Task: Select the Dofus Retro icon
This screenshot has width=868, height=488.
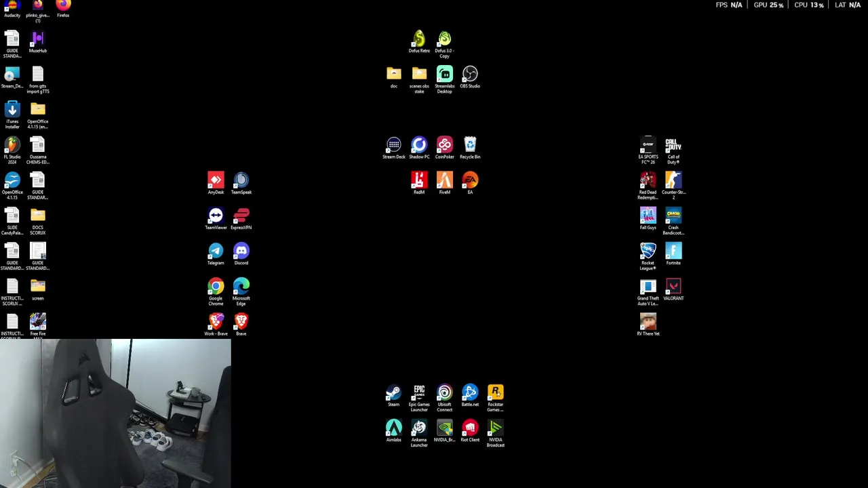Action: pos(419,42)
